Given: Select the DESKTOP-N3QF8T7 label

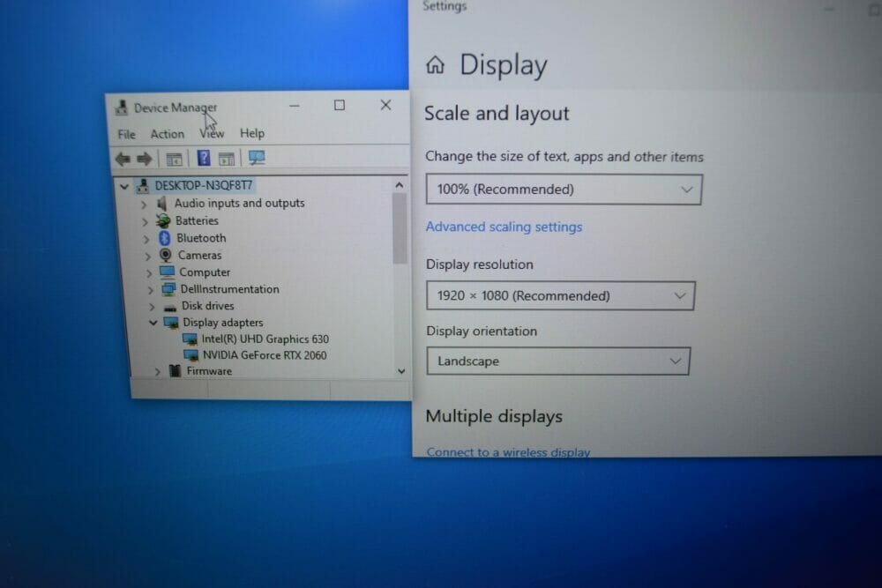Looking at the screenshot, I should 203,185.
